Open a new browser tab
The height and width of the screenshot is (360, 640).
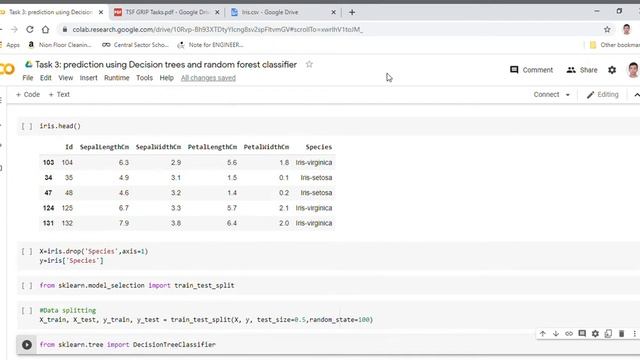[x=352, y=12]
